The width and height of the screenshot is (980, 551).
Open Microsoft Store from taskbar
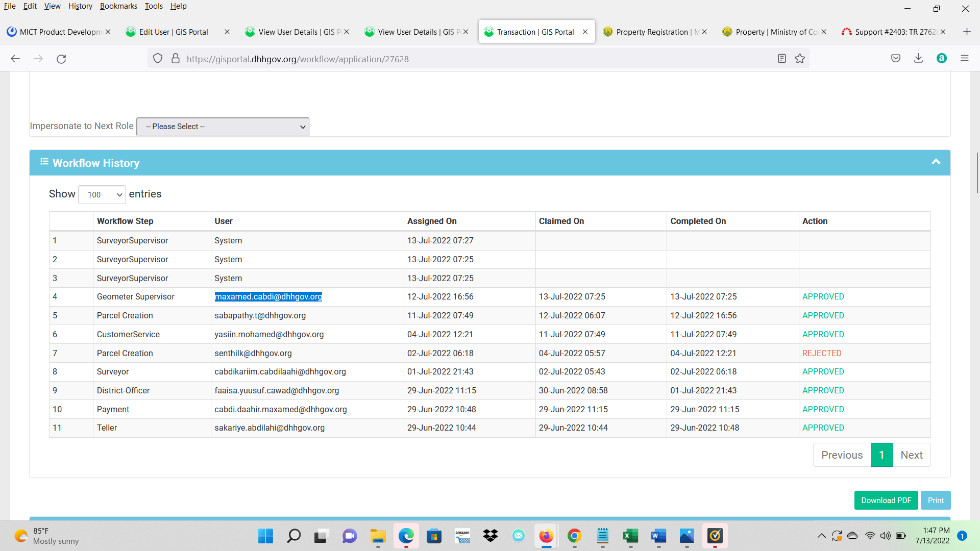(x=434, y=536)
